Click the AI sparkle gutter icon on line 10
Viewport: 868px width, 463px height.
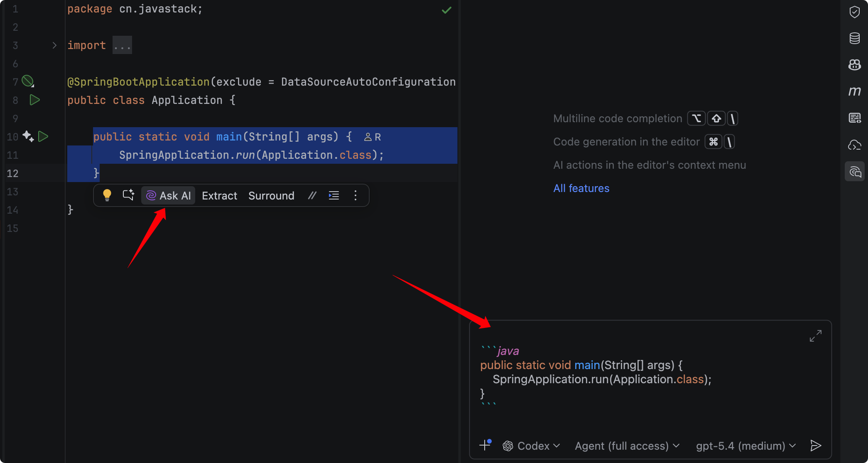coord(28,136)
